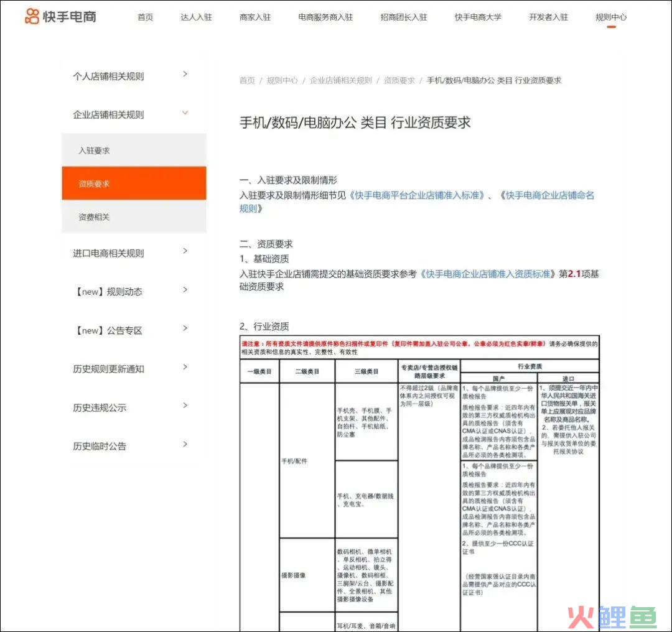Open the 首页 nav item

point(145,17)
